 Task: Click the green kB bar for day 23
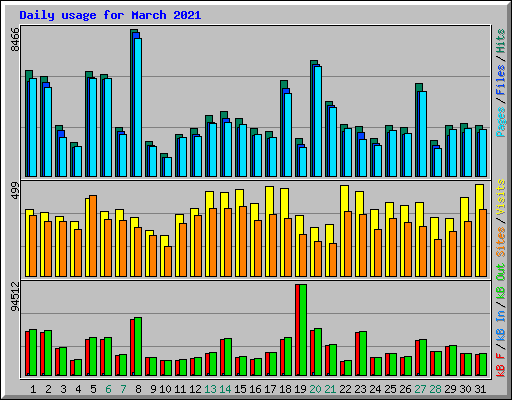pyautogui.click(x=363, y=354)
